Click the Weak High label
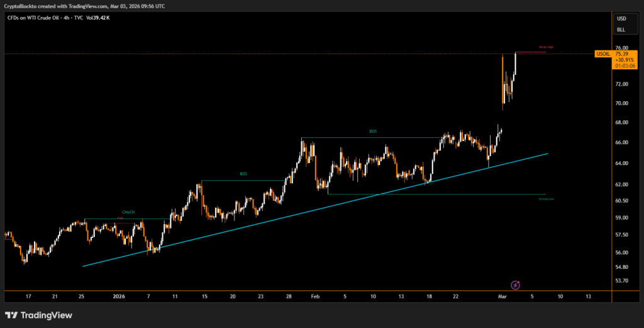Screen dimensions: 644x328 pos(546,47)
